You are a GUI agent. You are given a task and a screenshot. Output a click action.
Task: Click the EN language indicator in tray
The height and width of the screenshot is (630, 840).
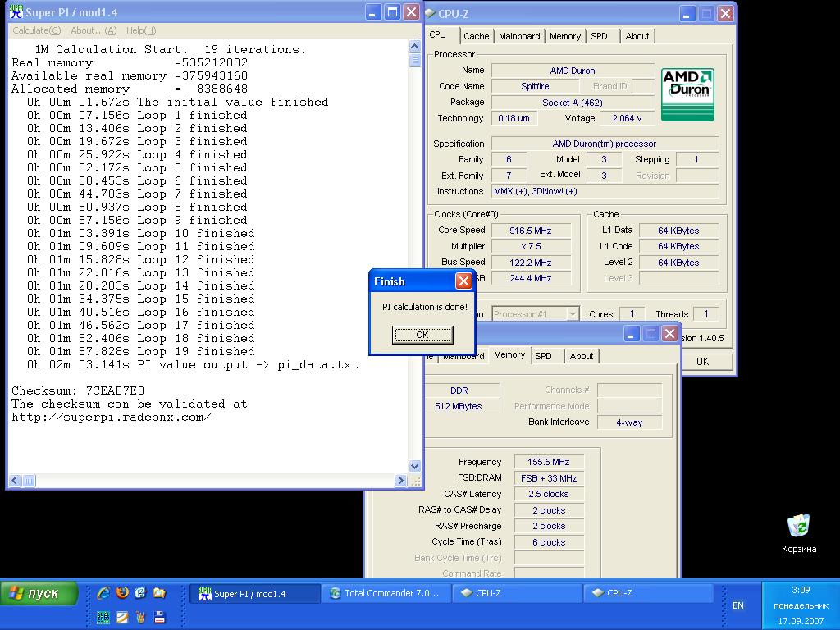point(737,605)
